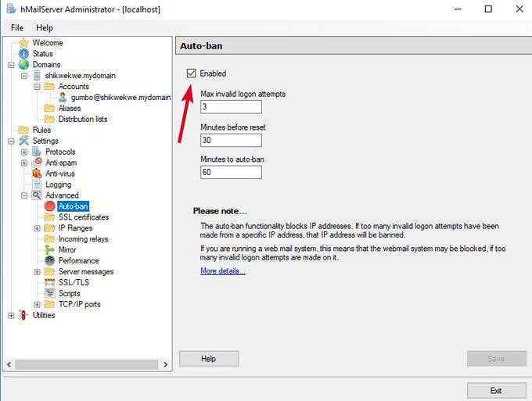
Task: Click the Max invalid logon attempts field
Action: (x=231, y=107)
